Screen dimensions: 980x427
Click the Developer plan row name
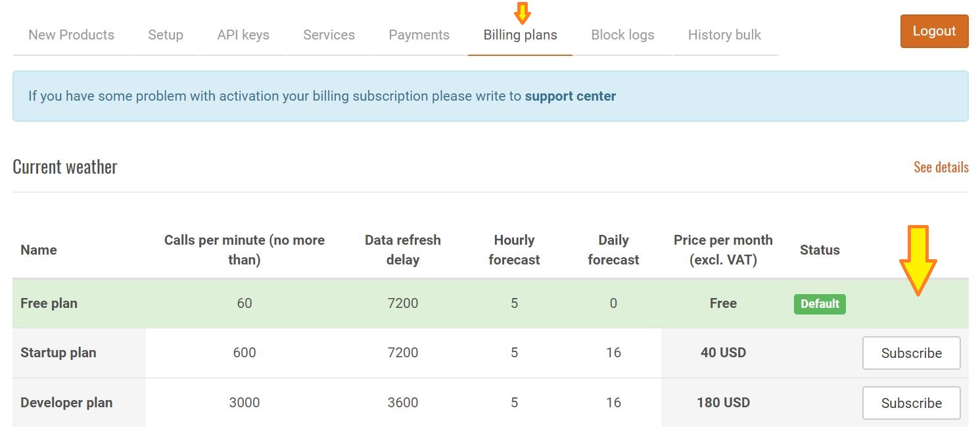point(66,403)
